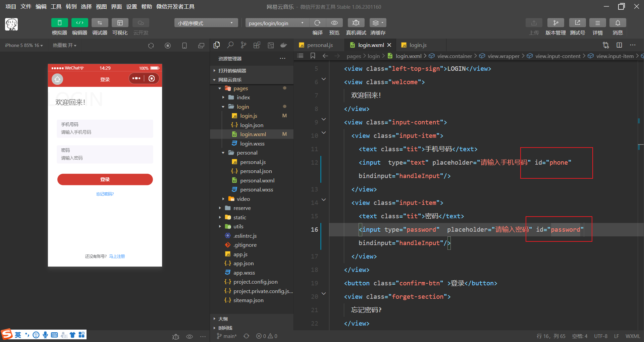The height and width of the screenshot is (342, 644).
Task: Click the compare changes icon
Action: (x=606, y=45)
